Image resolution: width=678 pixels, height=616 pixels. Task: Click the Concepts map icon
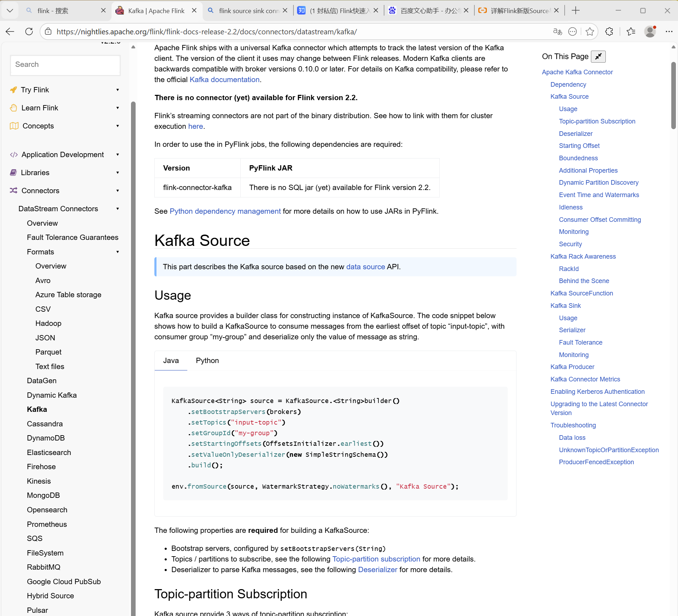[x=14, y=126]
